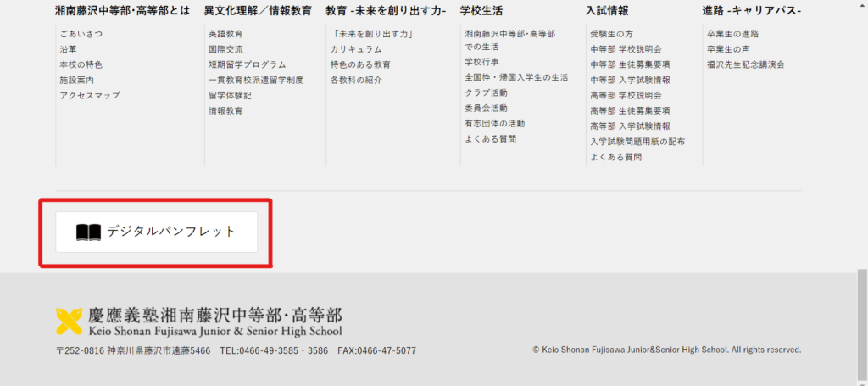Open 高等部 生徒募集要項 link
868x386 pixels.
coord(631,111)
